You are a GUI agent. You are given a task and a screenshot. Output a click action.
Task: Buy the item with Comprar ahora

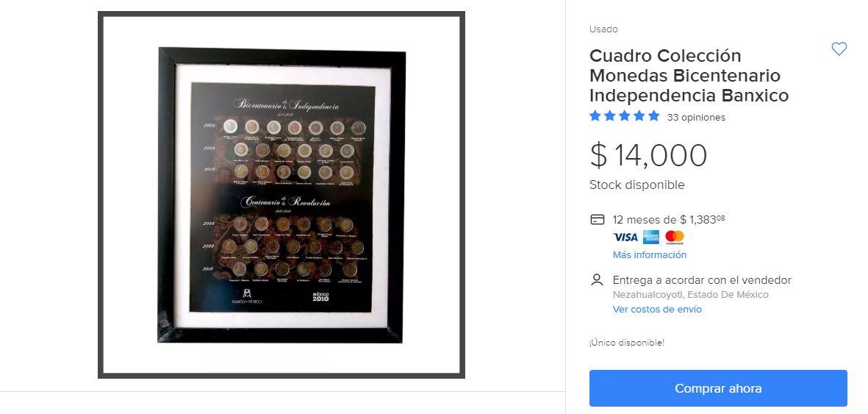tap(718, 388)
